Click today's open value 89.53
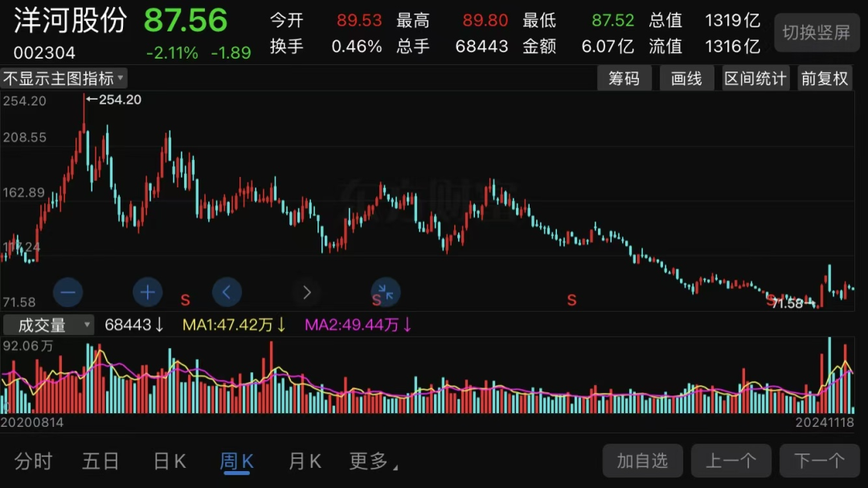 tap(359, 20)
